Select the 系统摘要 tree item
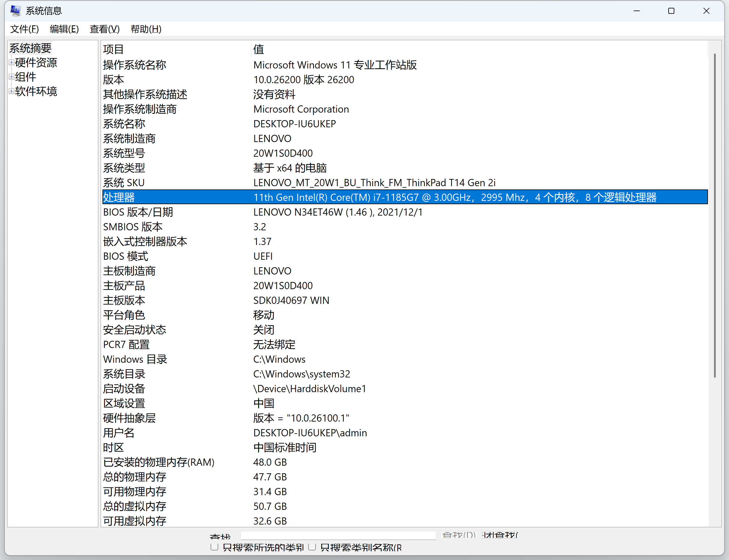Viewport: 729px width, 560px height. pyautogui.click(x=30, y=48)
